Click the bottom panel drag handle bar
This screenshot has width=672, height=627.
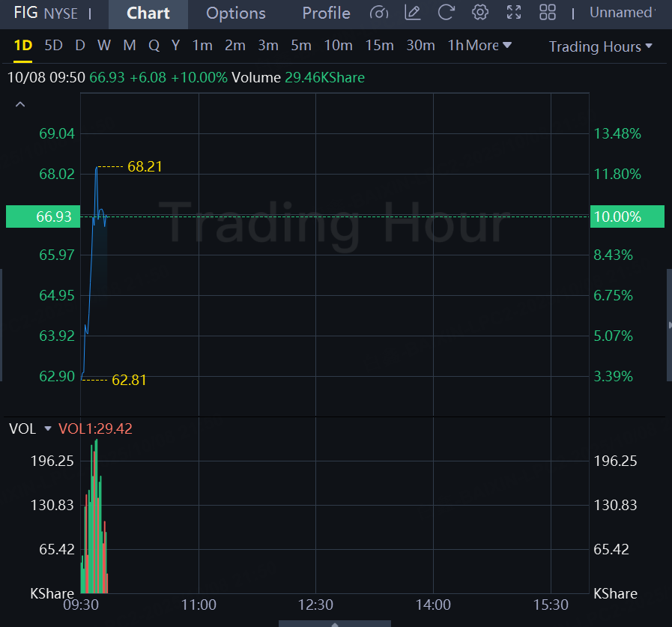[335, 623]
